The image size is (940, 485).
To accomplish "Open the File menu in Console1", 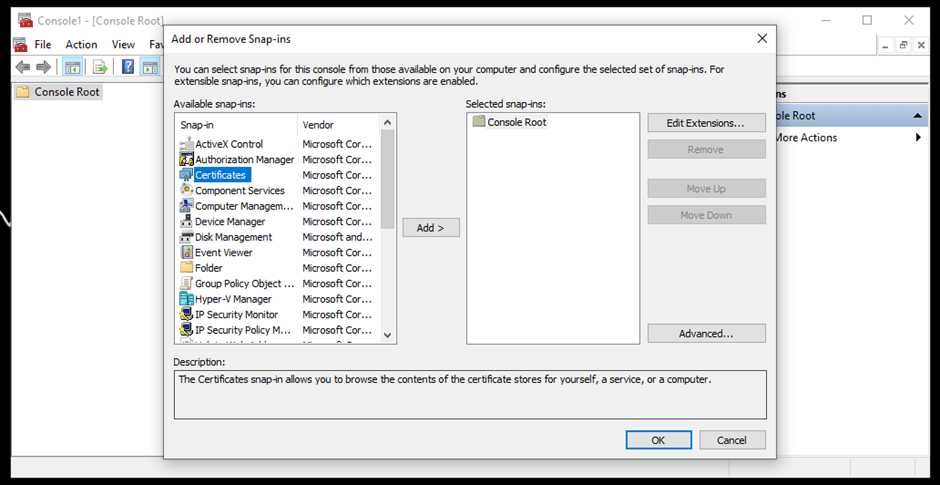I will point(43,44).
